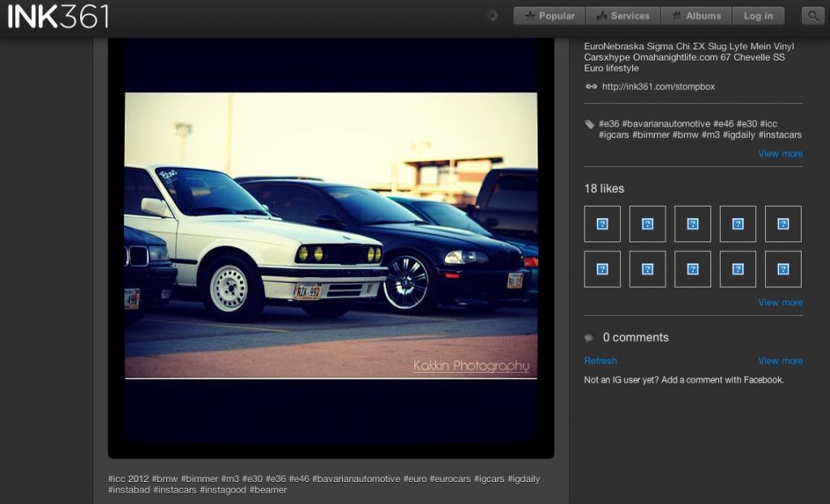Expand likes list with View more

point(780,302)
